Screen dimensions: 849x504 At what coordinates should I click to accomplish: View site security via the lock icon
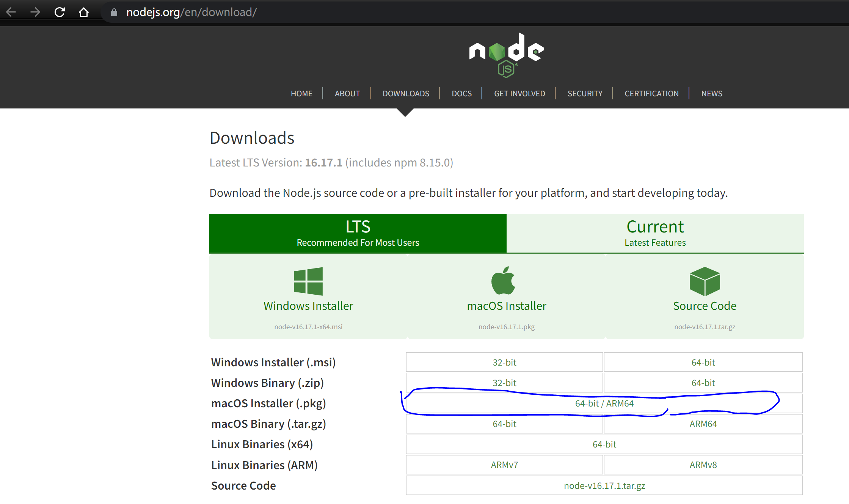114,13
